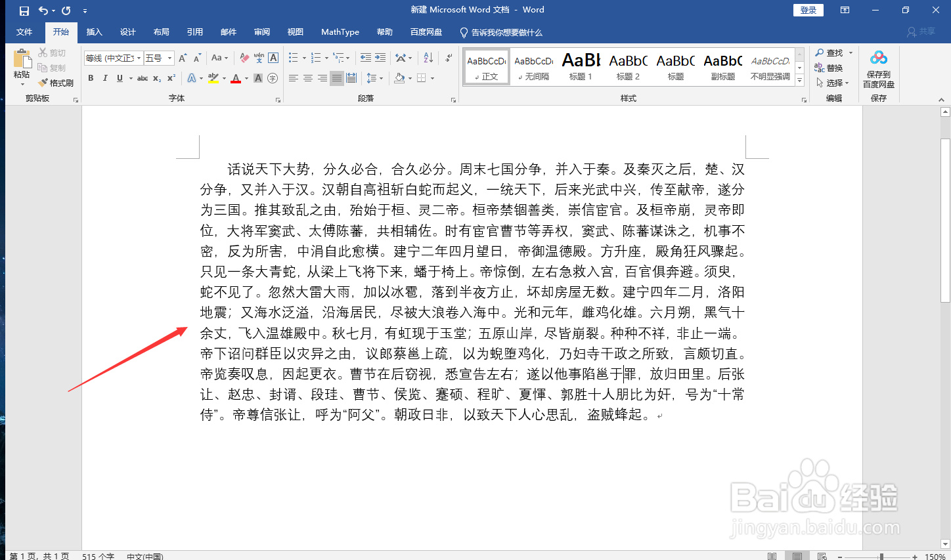Screen dimensions: 951x560
Task: Click the Undo arrow icon
Action: (43, 11)
